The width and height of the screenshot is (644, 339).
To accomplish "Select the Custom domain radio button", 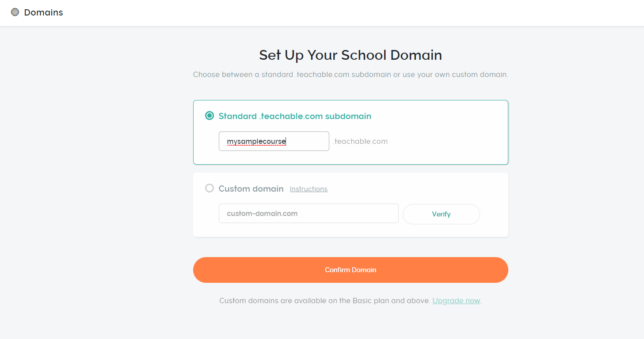I will [210, 189].
